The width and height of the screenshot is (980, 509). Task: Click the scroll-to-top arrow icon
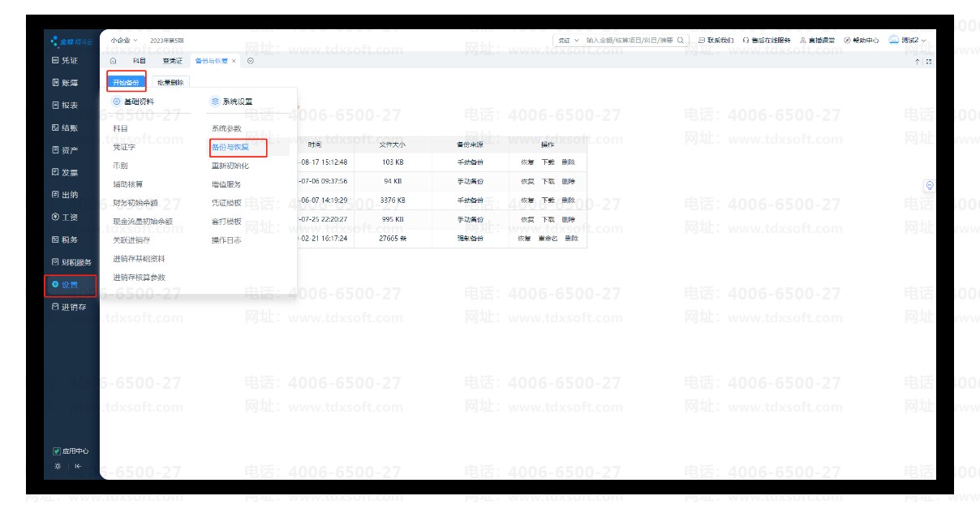click(918, 62)
